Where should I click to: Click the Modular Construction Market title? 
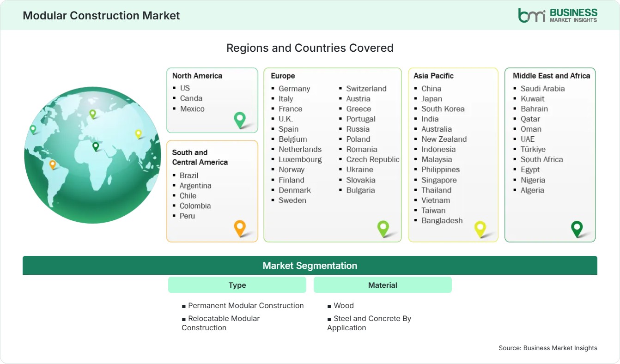[x=101, y=15]
